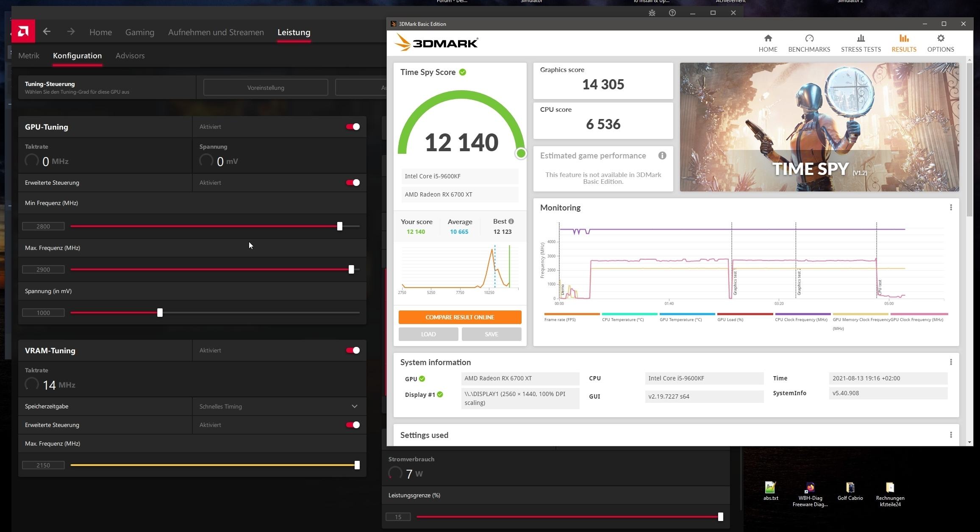
Task: Toggle VRAM Erweiterte Steuerung switch
Action: (353, 425)
